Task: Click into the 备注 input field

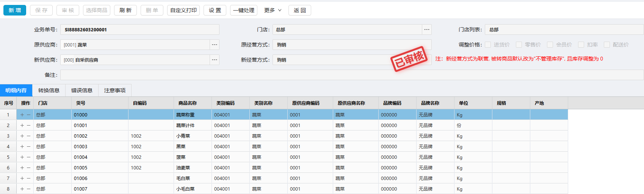Action: pos(352,75)
